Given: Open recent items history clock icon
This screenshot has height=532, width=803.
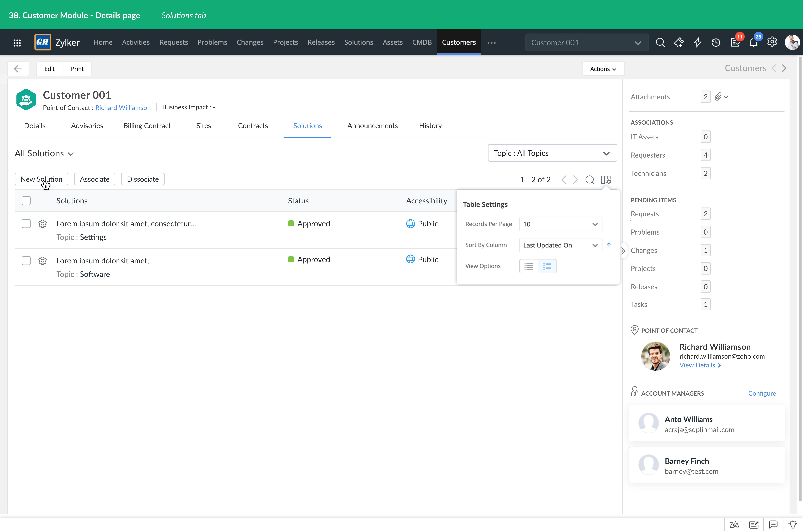Looking at the screenshot, I should click(716, 42).
